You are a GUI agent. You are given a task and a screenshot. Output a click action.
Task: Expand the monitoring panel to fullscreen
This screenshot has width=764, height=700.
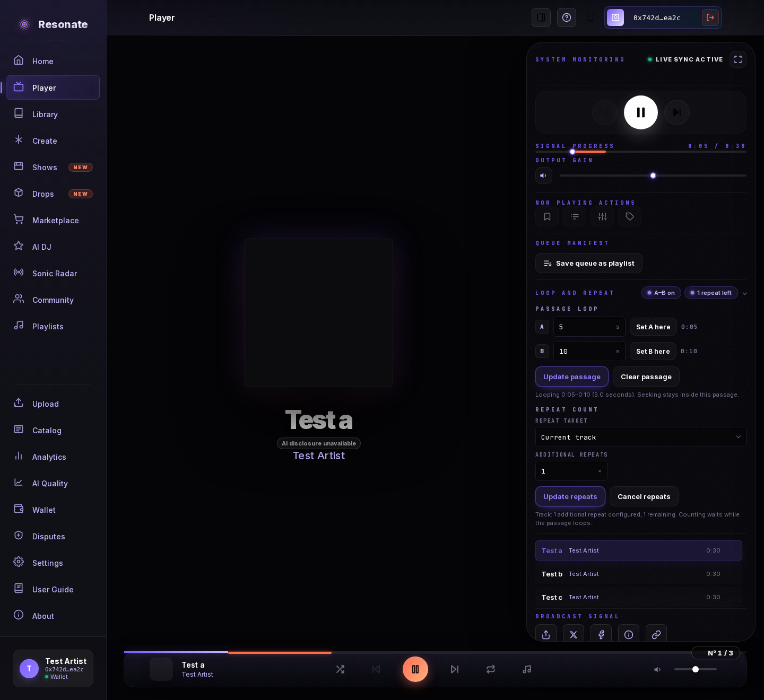click(738, 59)
